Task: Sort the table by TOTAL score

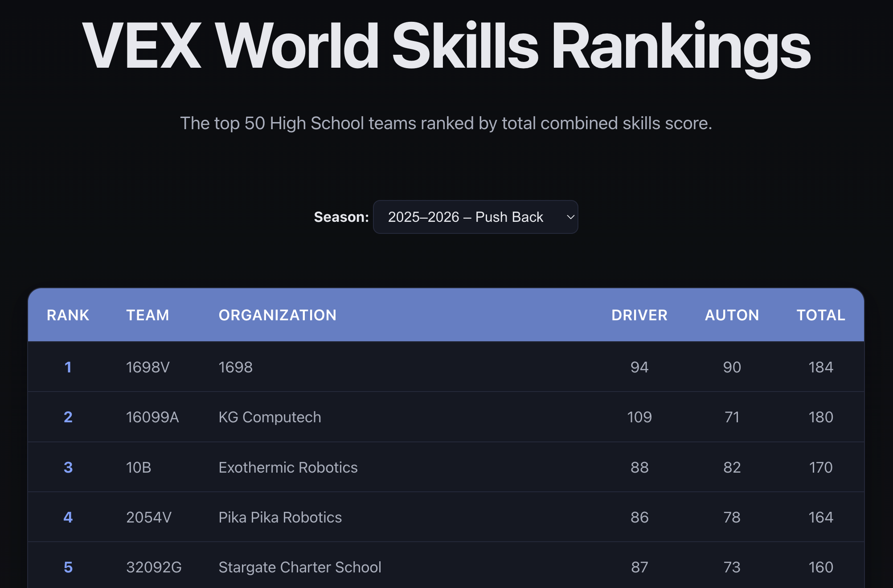Action: [821, 315]
